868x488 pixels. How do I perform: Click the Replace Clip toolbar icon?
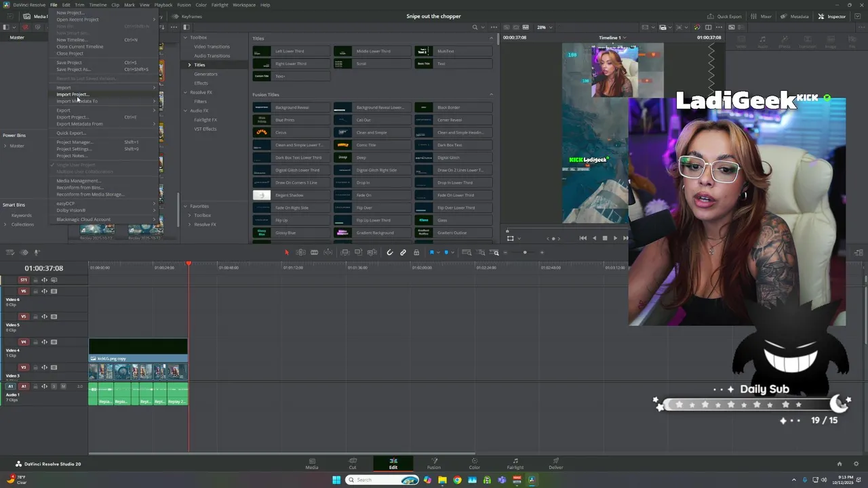click(x=372, y=252)
